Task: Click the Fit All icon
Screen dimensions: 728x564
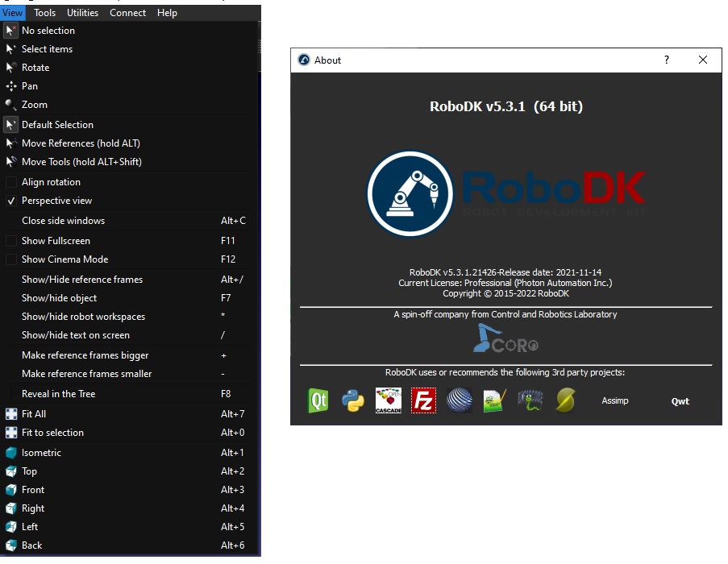Action: tap(11, 414)
